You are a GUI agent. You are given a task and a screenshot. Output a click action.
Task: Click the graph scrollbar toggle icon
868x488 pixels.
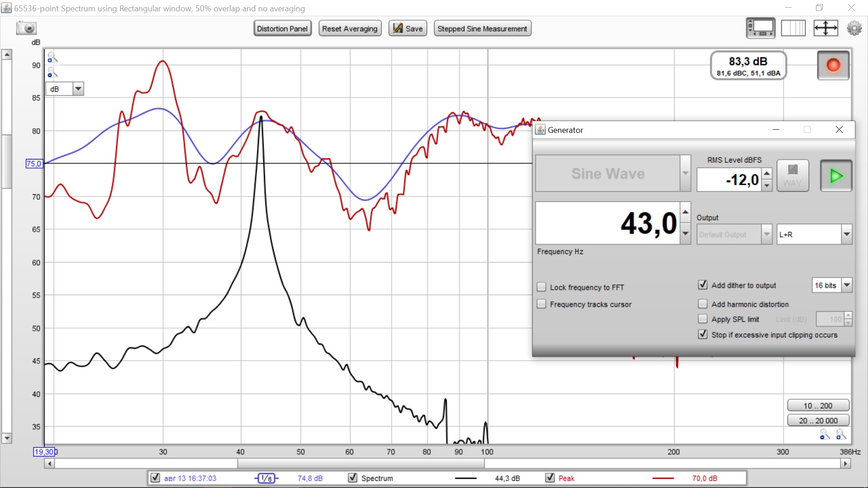coord(760,28)
